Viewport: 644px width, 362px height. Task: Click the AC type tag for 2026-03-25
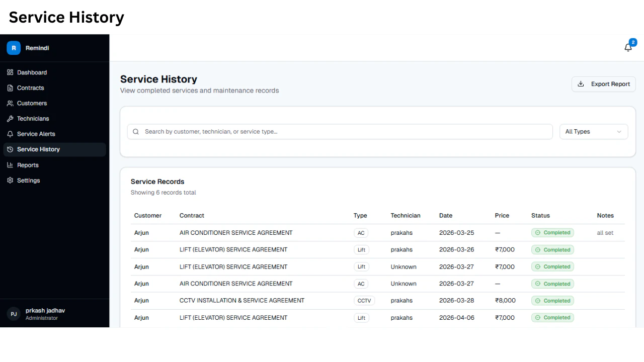tap(361, 233)
